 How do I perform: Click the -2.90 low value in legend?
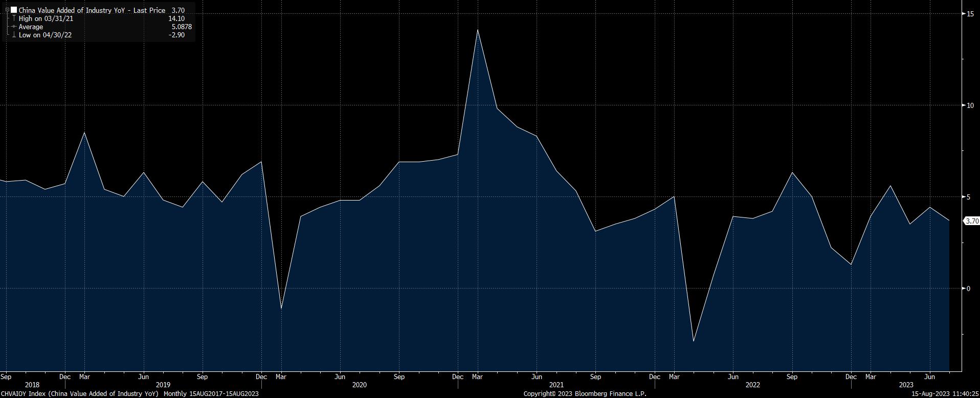(x=177, y=35)
